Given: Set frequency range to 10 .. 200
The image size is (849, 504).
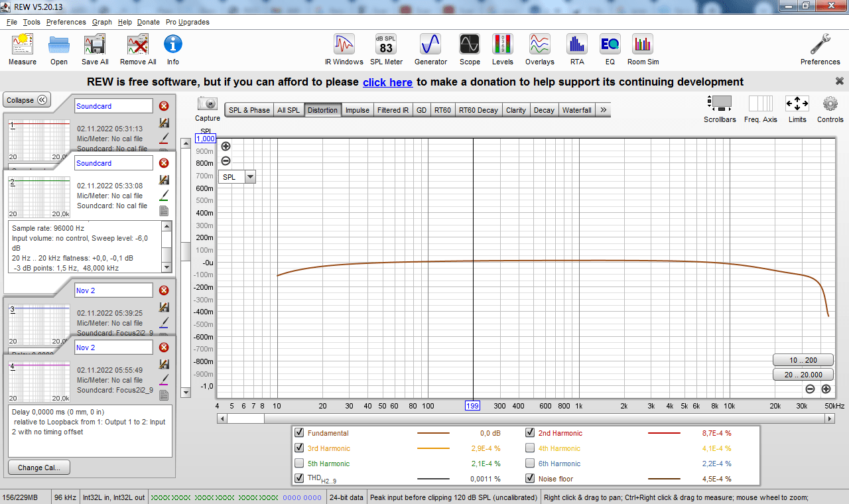Looking at the screenshot, I should point(803,360).
